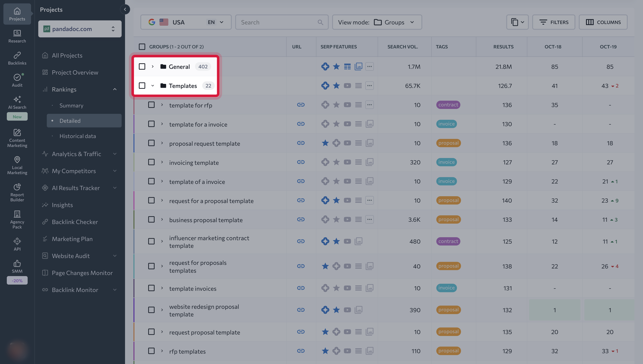Open the Research section in the sidebar
Screen dimensions: 643x364
point(17,36)
